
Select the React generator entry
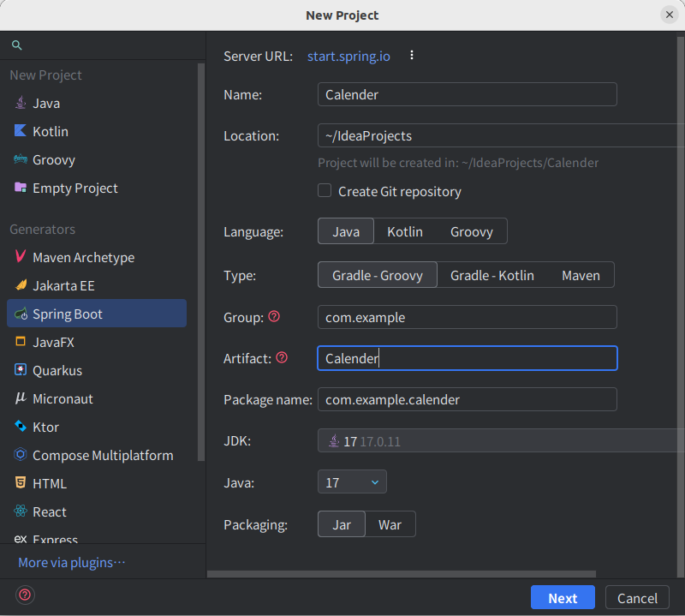[x=97, y=512]
